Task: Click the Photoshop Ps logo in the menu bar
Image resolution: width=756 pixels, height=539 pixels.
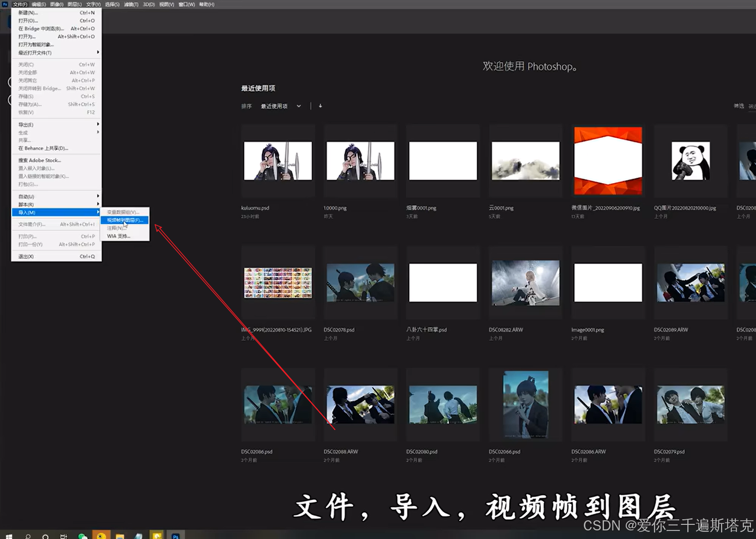Action: tap(5, 4)
